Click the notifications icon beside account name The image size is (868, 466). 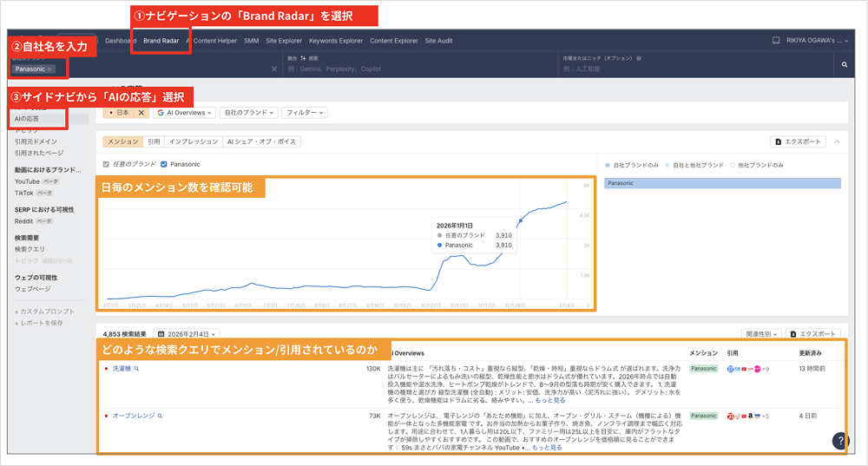775,41
